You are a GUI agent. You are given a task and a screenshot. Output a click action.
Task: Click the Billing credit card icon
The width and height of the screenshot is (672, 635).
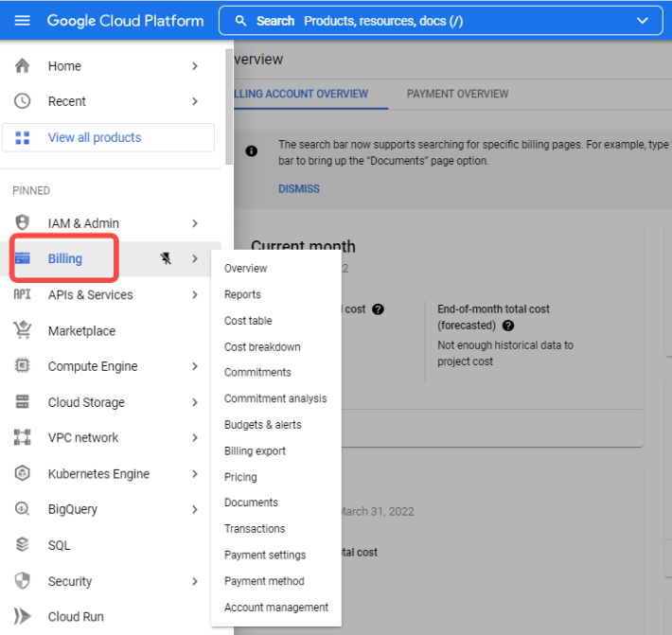point(23,258)
